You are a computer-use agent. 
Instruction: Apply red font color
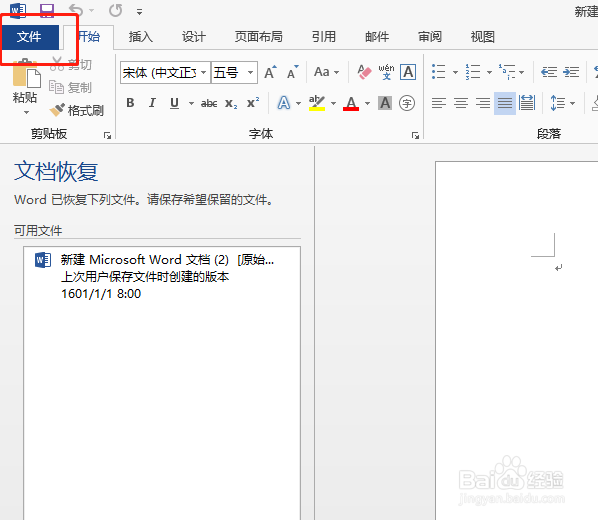[x=351, y=103]
